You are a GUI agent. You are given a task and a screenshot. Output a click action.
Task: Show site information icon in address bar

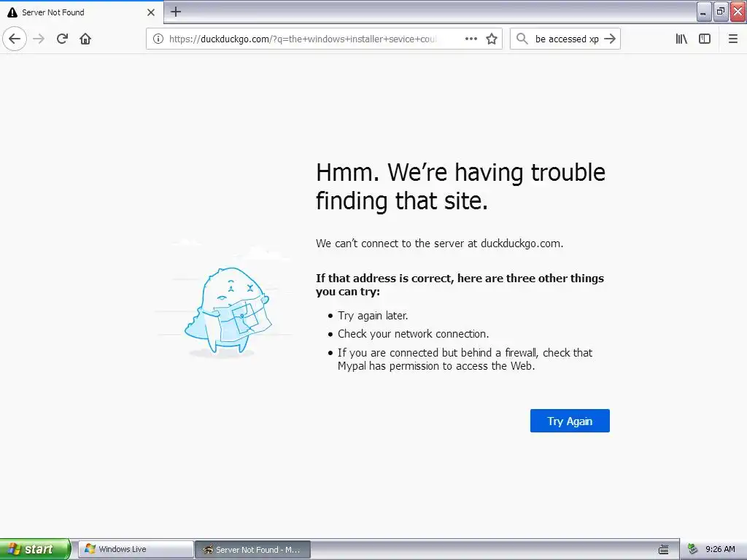(158, 39)
